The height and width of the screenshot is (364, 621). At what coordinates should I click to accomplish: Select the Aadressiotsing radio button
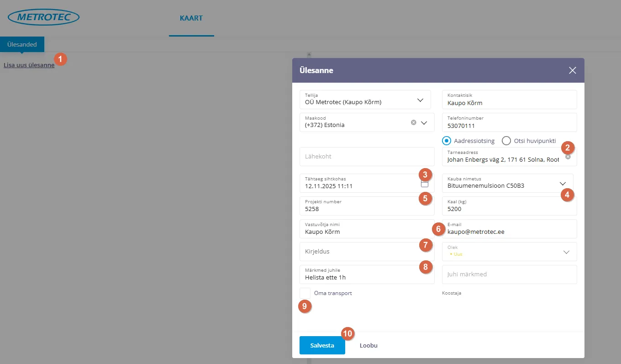[447, 141]
